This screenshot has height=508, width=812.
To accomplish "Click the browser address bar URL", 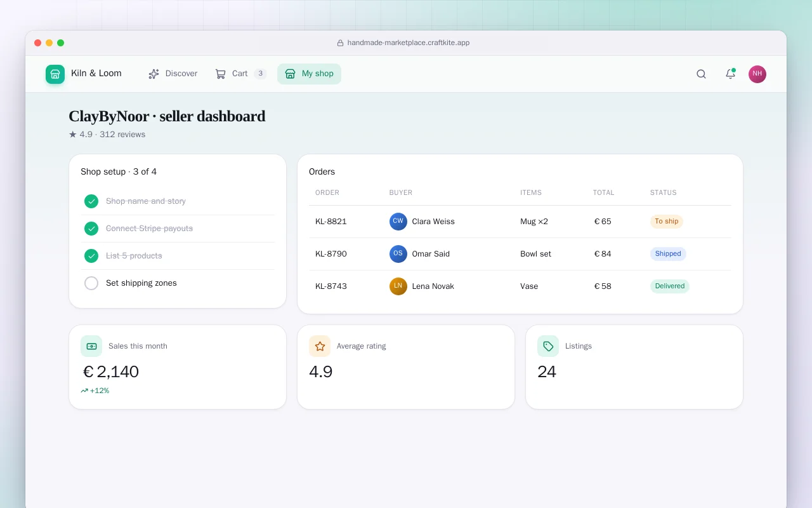I will click(x=409, y=43).
